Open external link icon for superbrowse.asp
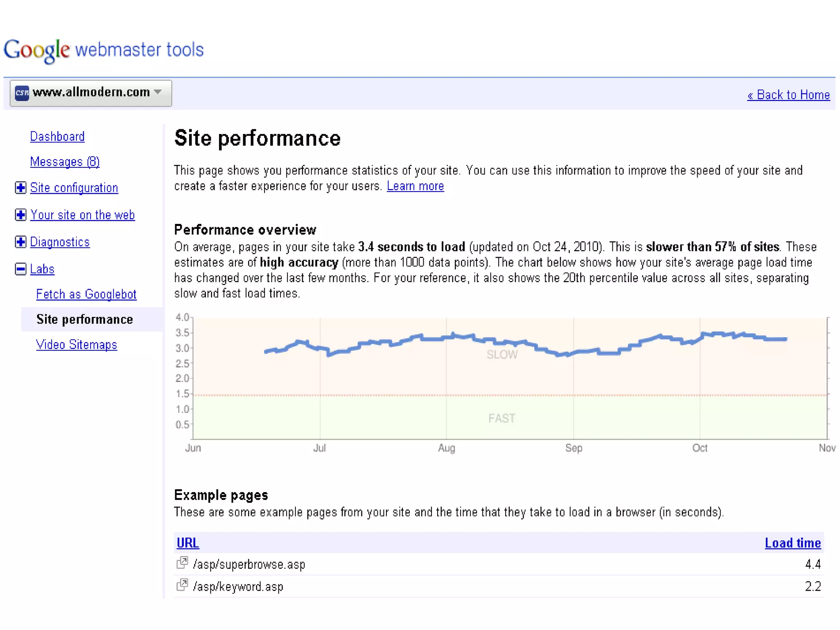 (182, 563)
